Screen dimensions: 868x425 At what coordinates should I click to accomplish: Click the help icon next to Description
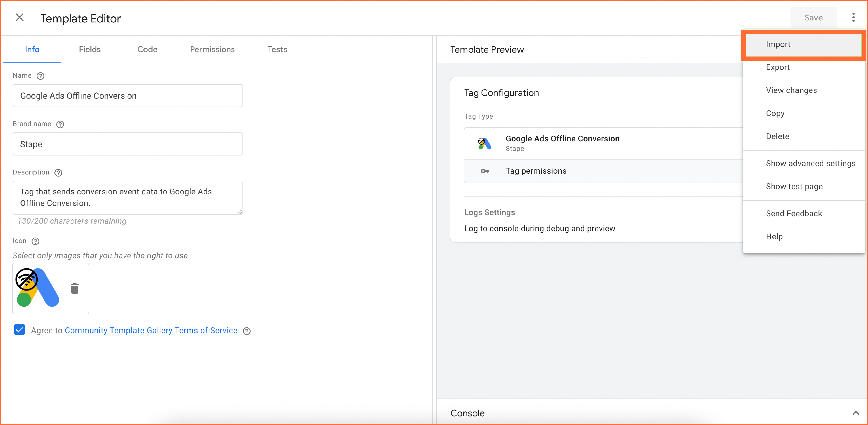coord(58,173)
